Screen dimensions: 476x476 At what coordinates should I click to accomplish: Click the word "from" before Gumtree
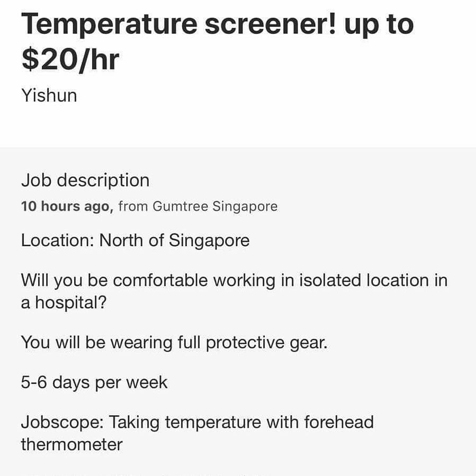(x=132, y=206)
